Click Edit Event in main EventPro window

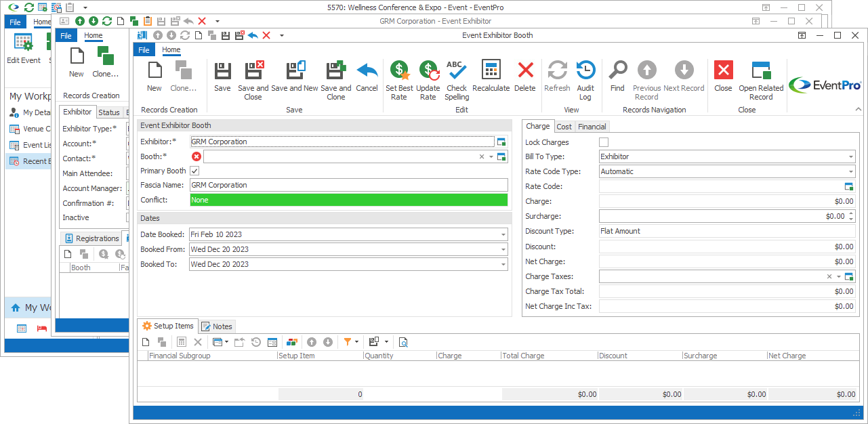24,49
